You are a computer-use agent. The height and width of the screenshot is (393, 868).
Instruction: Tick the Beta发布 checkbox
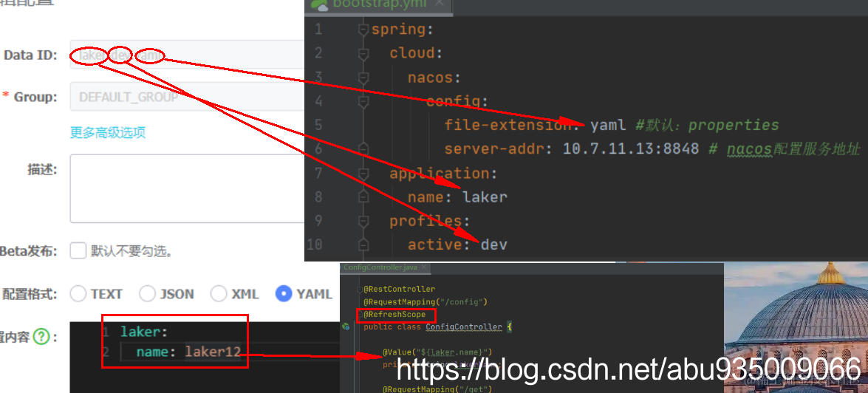[78, 250]
